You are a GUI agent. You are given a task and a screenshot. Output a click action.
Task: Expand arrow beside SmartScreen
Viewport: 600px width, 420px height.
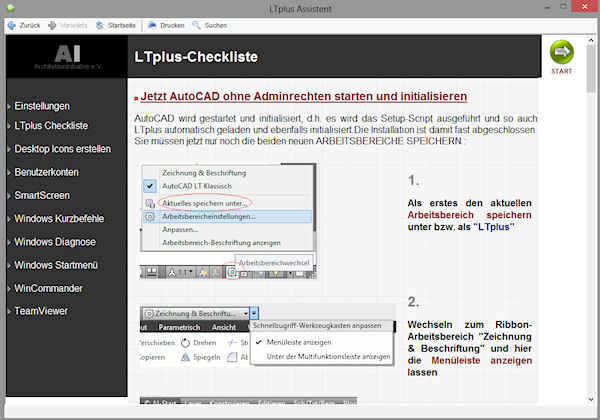(x=9, y=196)
